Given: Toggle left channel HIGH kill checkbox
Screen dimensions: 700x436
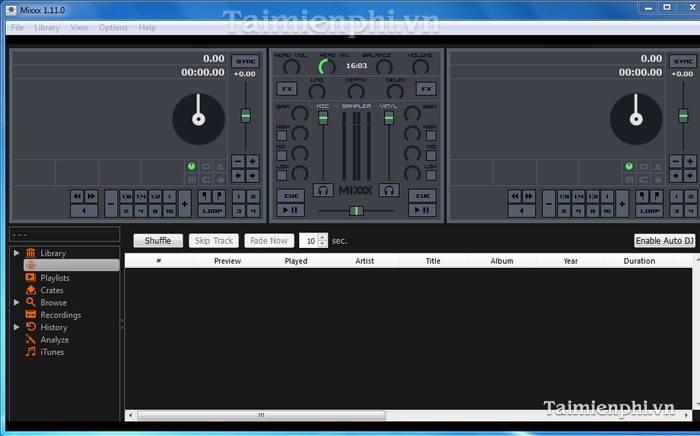Looking at the screenshot, I should point(282,135).
